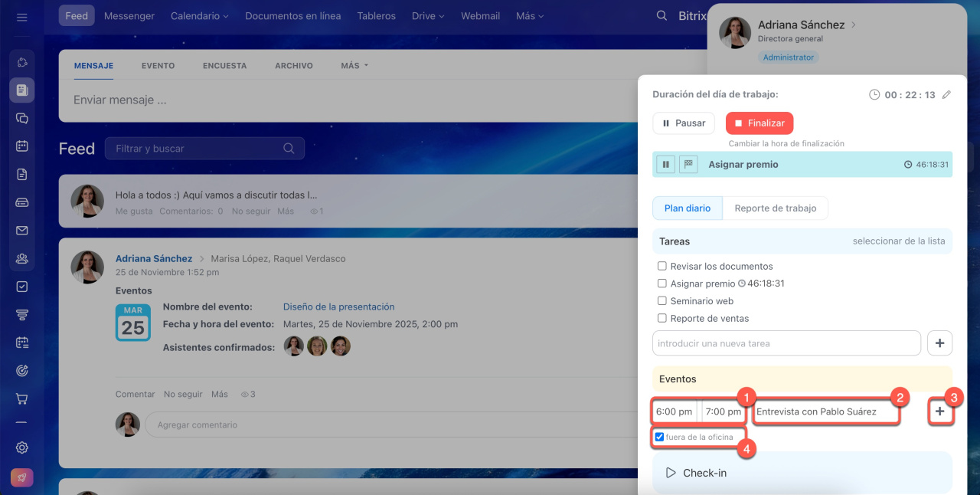Screen dimensions: 980x495
Task: Click the flag icon on Asignar premio task bar
Action: pyautogui.click(x=688, y=164)
